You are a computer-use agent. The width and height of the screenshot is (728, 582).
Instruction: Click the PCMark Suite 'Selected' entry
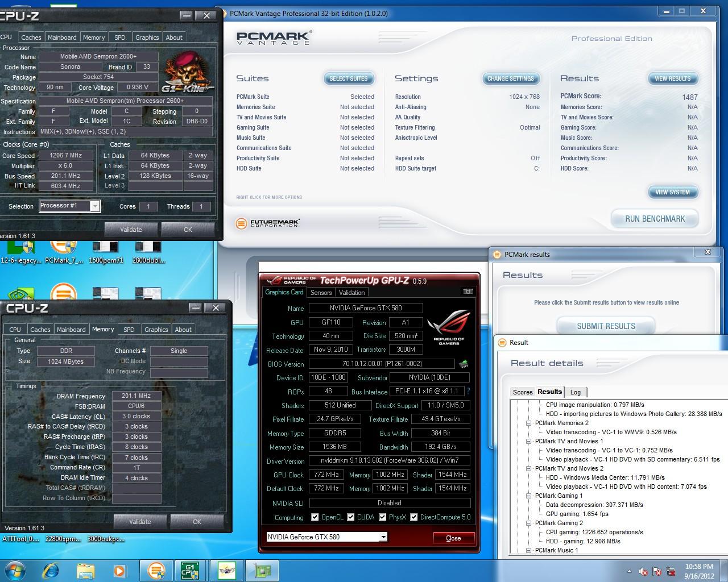362,97
